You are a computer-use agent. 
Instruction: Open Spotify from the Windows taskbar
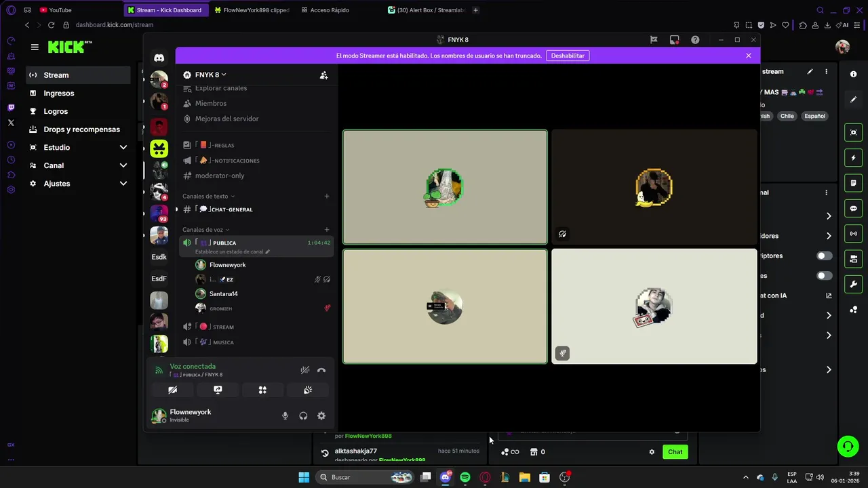pyautogui.click(x=465, y=477)
